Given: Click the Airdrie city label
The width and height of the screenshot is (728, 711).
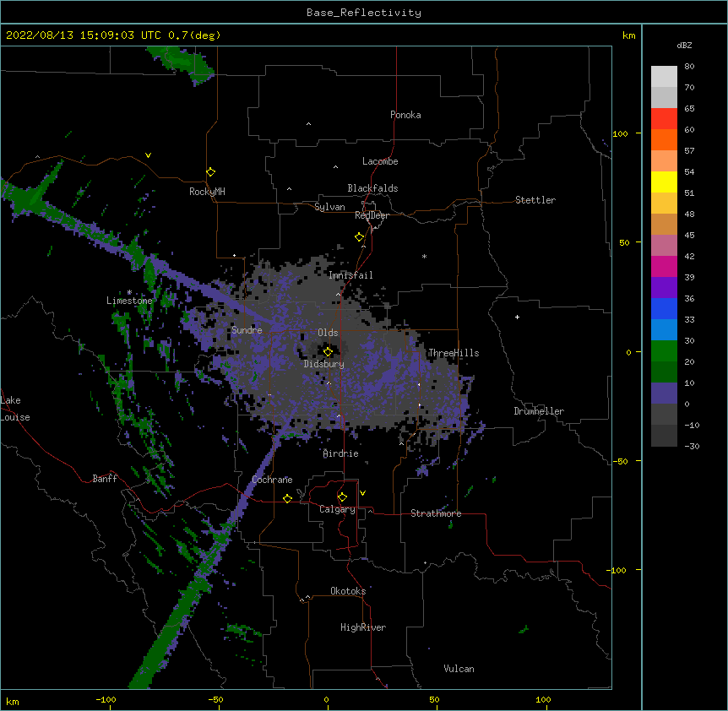Looking at the screenshot, I should click(340, 453).
